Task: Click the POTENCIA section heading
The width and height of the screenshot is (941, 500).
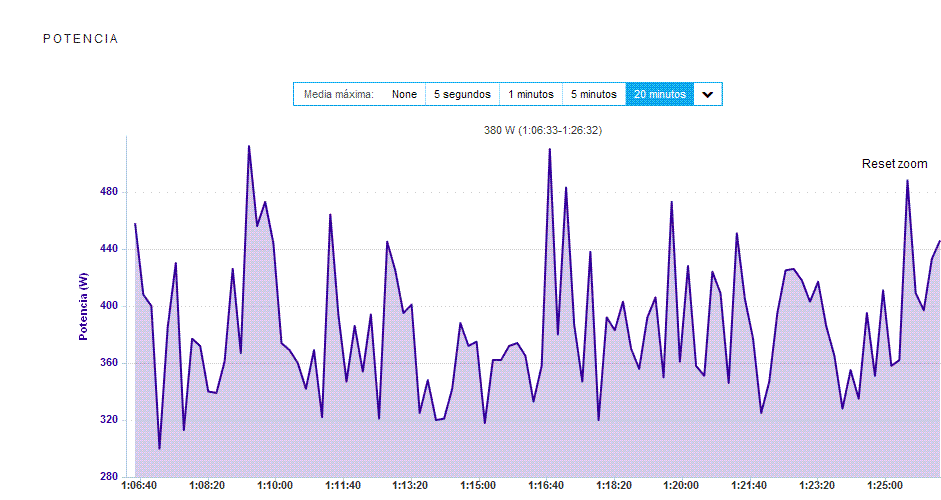Action: 81,39
